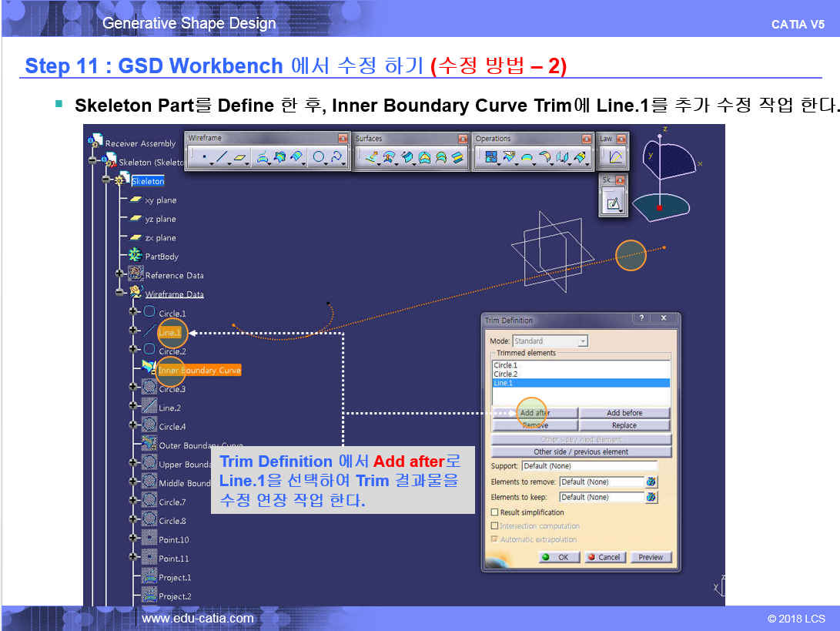The width and height of the screenshot is (840, 631).
Task: Click the Plane tool in Wireframe toolbar
Action: click(x=241, y=158)
